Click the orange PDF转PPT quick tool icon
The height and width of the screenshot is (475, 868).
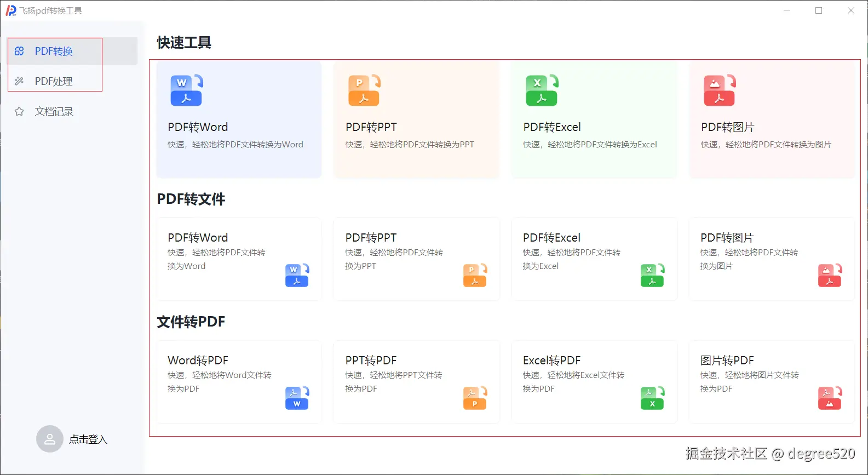point(364,90)
